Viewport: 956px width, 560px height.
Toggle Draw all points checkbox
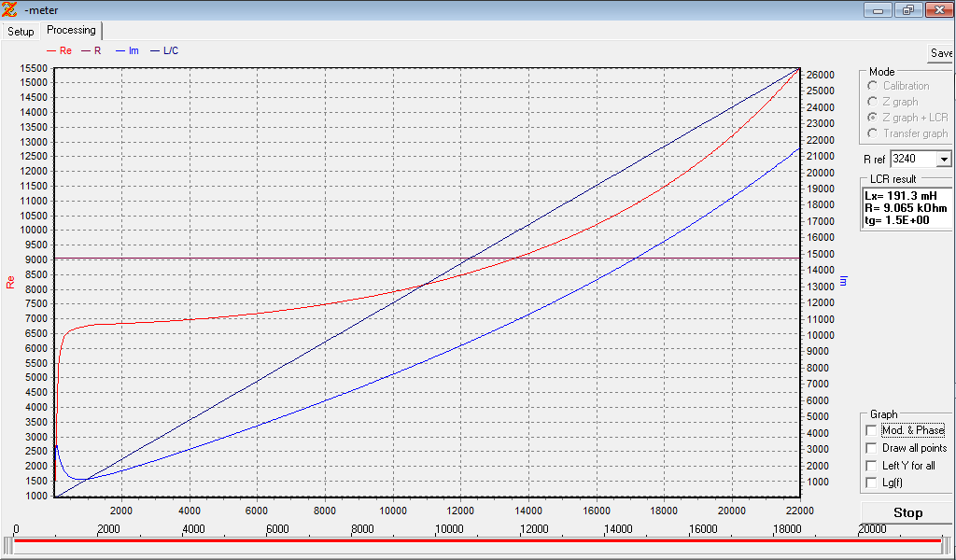pos(871,448)
